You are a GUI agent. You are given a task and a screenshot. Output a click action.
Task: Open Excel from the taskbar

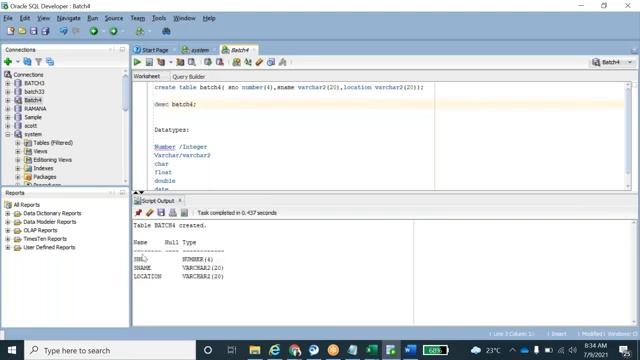point(371,350)
